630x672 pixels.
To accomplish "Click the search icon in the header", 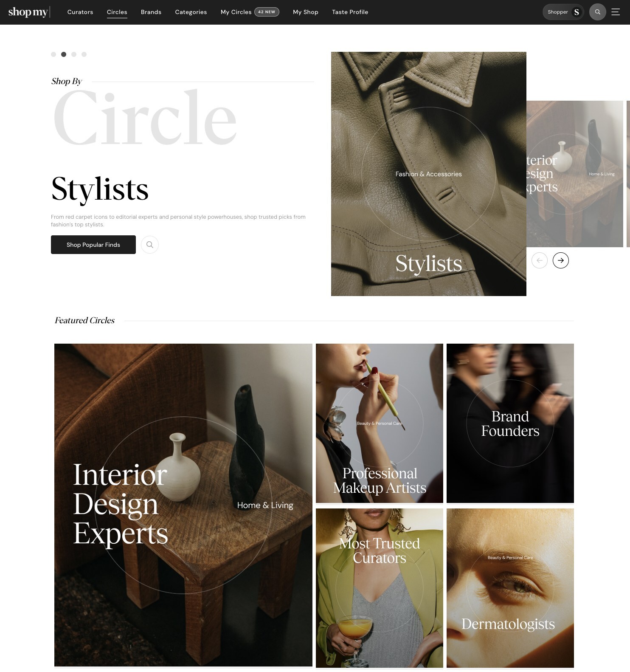I will [x=597, y=12].
